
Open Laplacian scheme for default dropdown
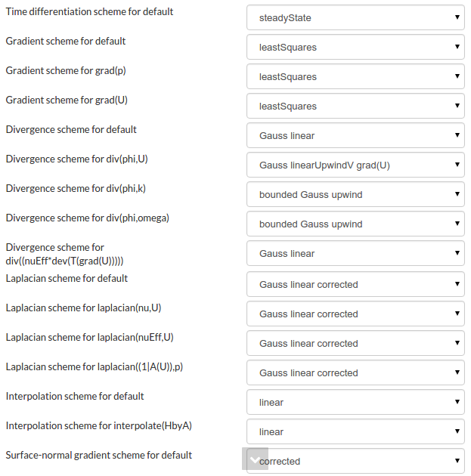coord(355,284)
